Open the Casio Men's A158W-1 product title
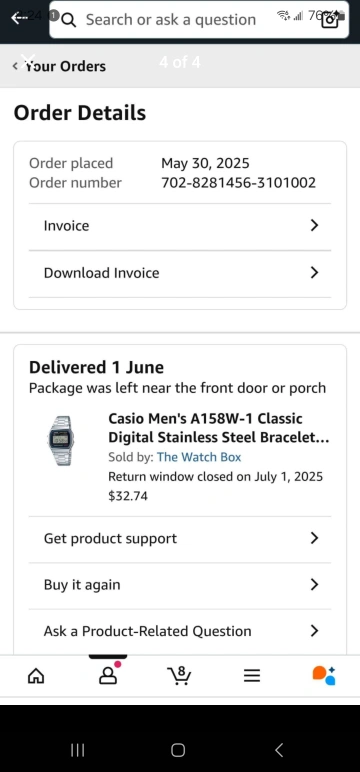The width and height of the screenshot is (360, 772). 219,428
